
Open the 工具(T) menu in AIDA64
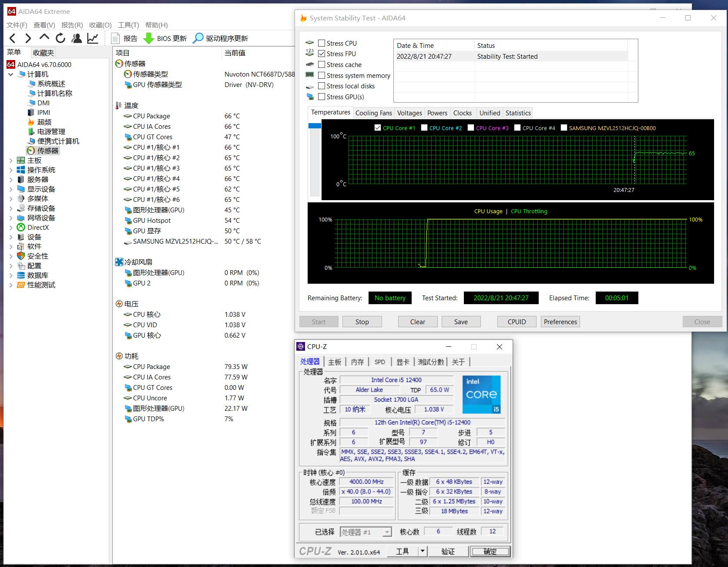[x=128, y=25]
